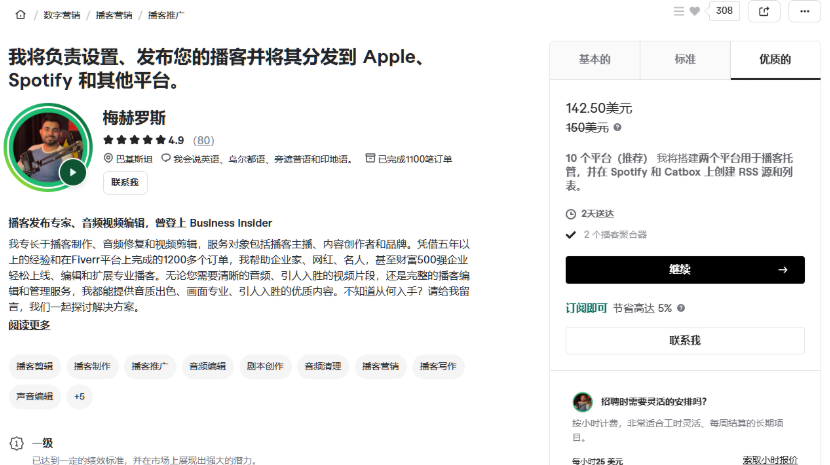Image resolution: width=830 pixels, height=465 pixels.
Task: Click help icon beside 节省高达 5%
Action: [681, 308]
